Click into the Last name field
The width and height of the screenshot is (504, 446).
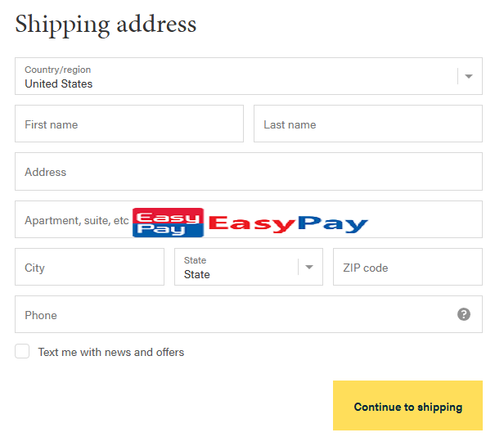coord(368,124)
